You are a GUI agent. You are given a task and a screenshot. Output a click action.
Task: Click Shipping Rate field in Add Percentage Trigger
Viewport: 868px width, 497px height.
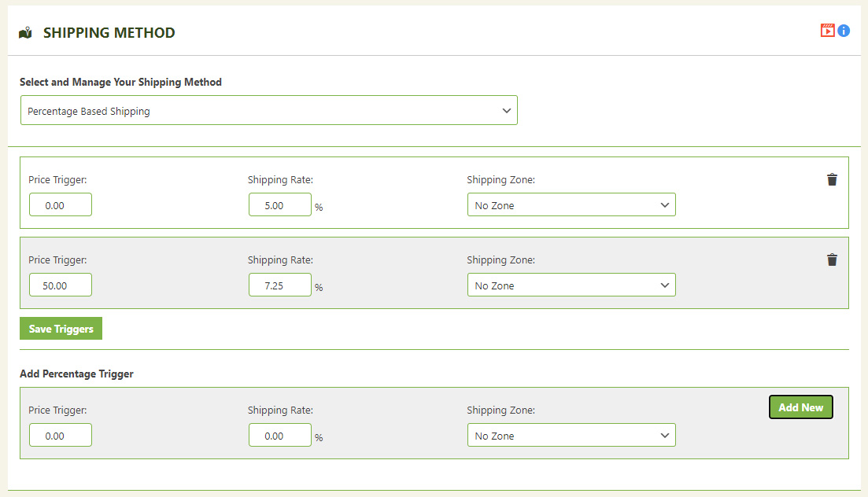279,436
